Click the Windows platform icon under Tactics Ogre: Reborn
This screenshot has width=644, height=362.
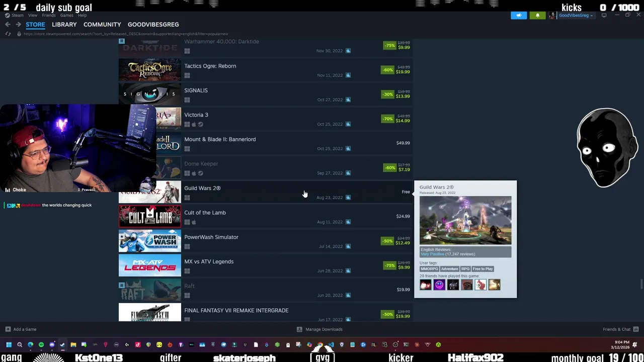coord(187,75)
